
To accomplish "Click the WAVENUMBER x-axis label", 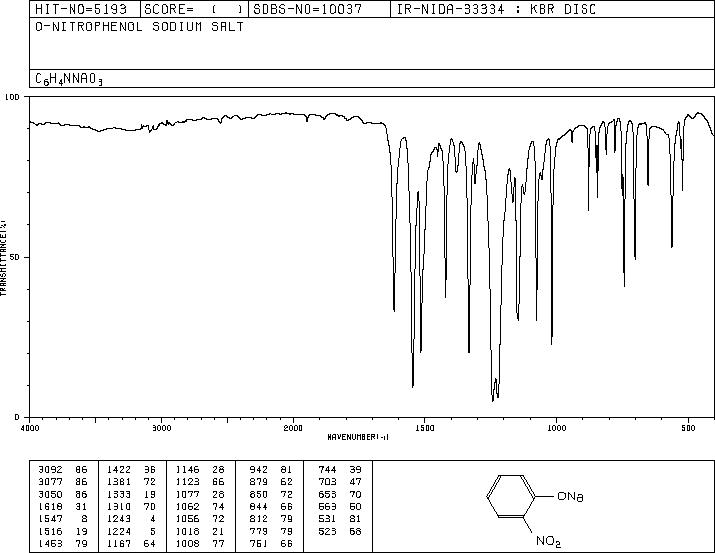I will (x=358, y=437).
